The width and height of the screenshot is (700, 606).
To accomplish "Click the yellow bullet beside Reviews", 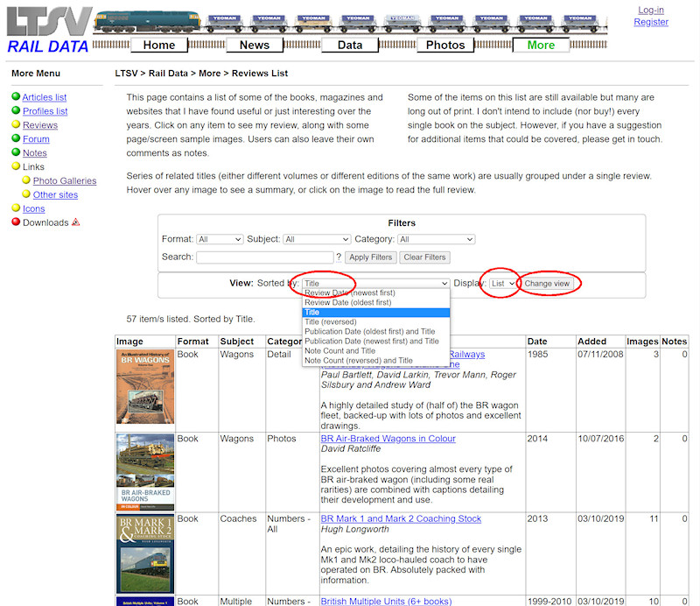I will coord(16,125).
